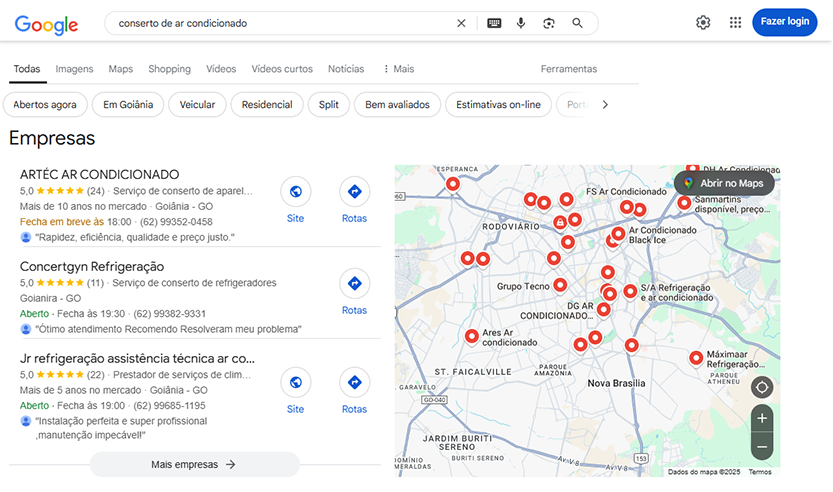Toggle the Bem avaliados filter chip
833x492 pixels.
pos(397,105)
